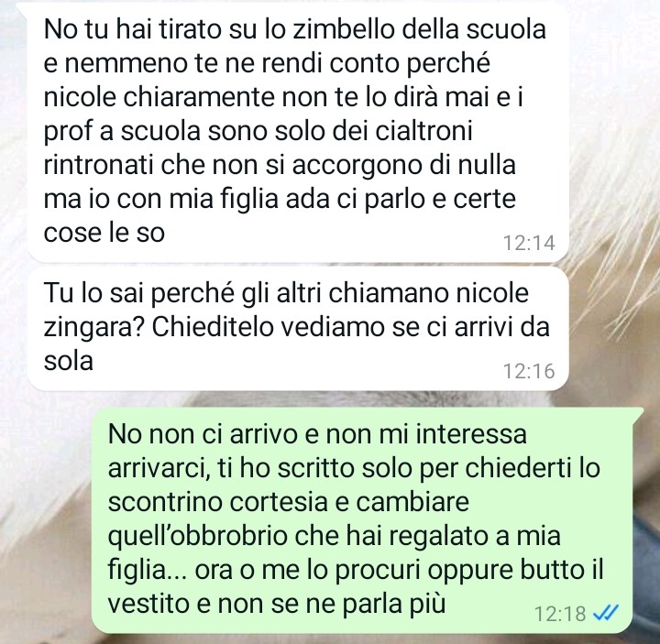Select the 12:16 timestamp on second message

pyautogui.click(x=529, y=371)
